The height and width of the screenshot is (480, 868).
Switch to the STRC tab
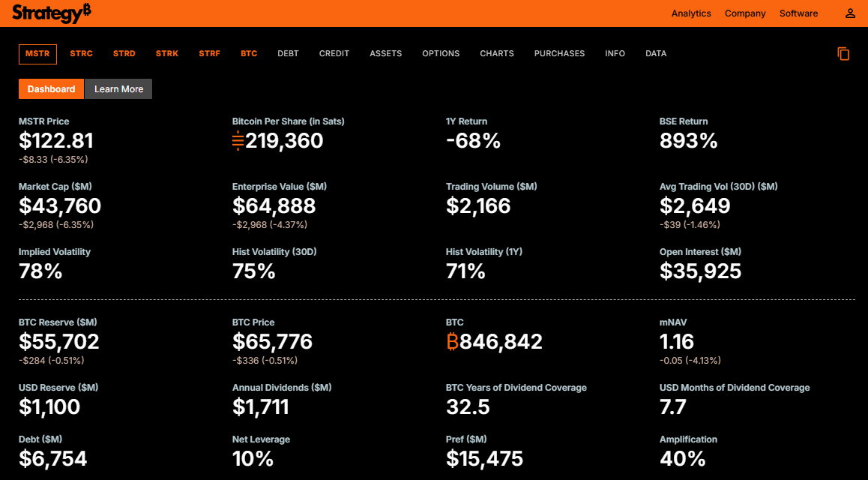point(82,54)
